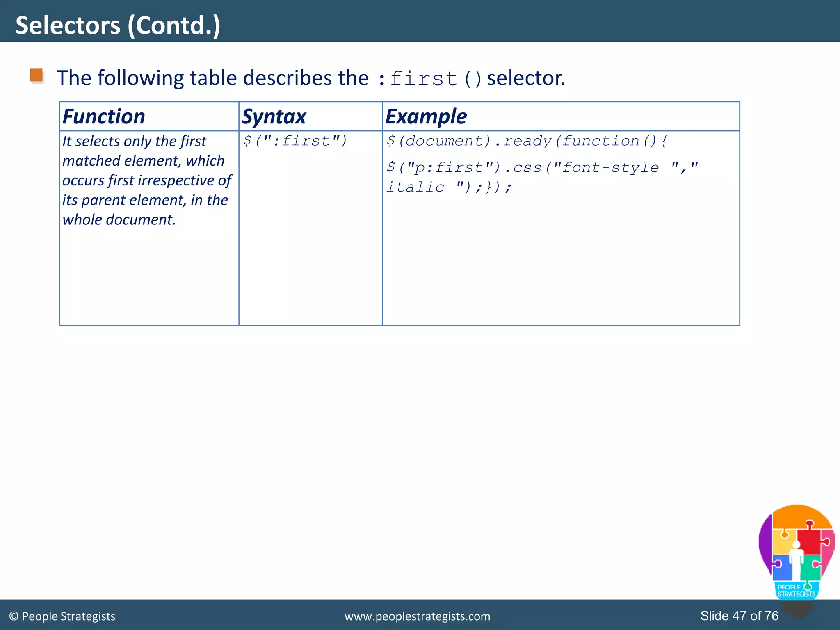Click the 'Slide 47 of 76' indicator
840x630 pixels.
point(739,616)
